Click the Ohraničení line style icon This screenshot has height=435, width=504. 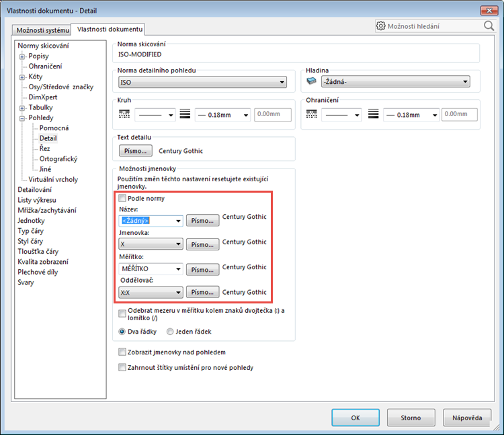pyautogui.click(x=311, y=114)
